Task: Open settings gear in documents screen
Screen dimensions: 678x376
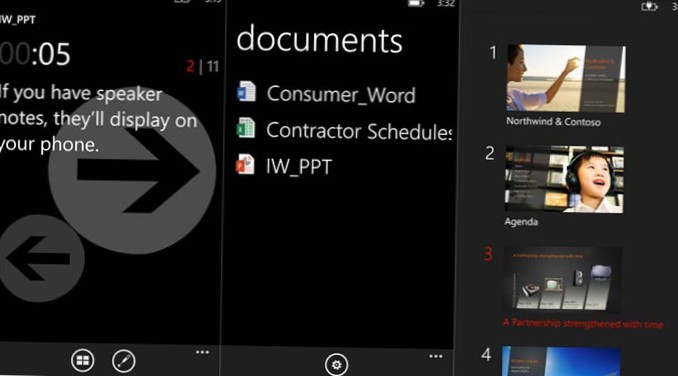Action: click(336, 364)
